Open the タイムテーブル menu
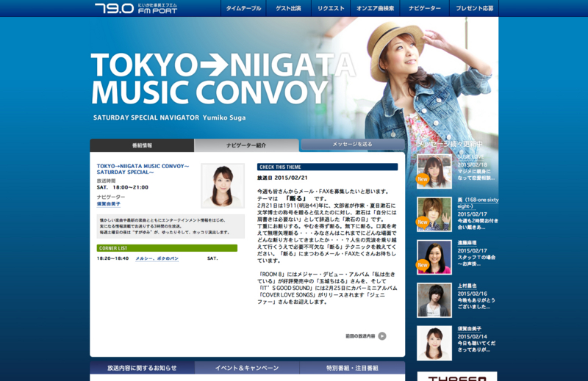588x381 pixels. click(243, 8)
